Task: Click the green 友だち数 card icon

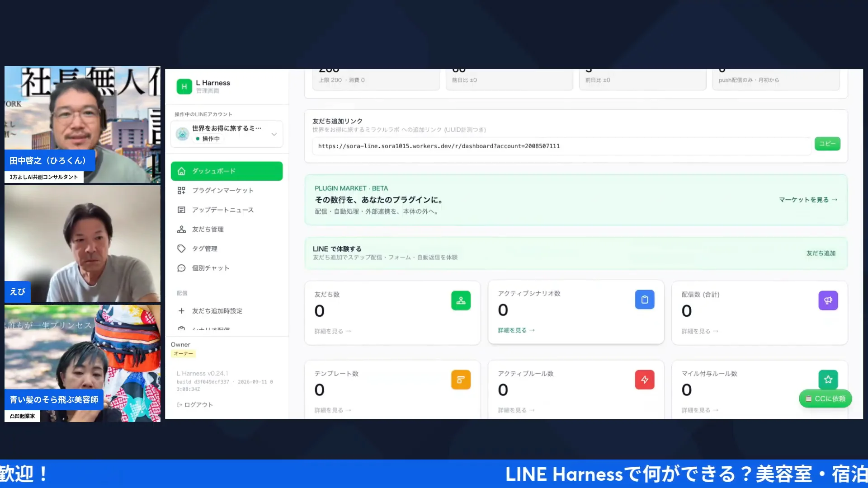Action: (461, 300)
